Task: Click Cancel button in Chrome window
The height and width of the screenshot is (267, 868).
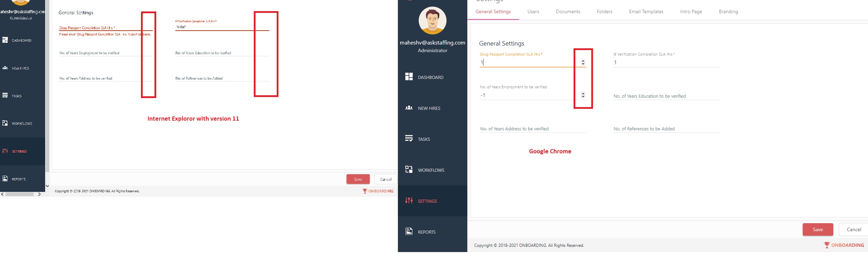Action: (x=854, y=229)
